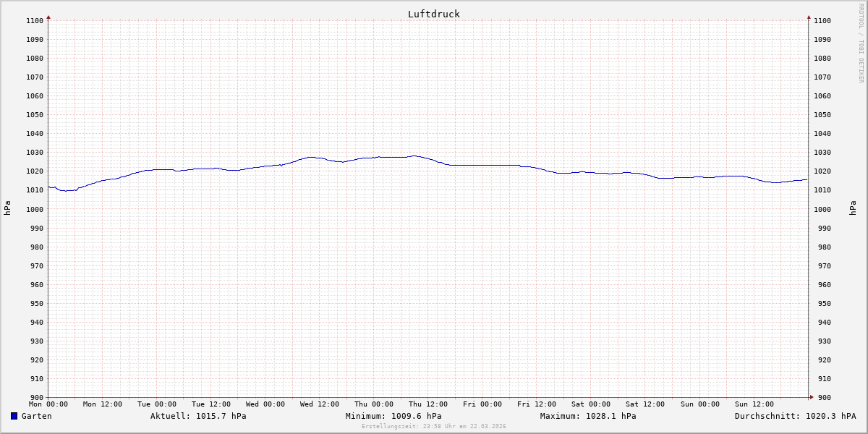The height and width of the screenshot is (434, 868).
Task: Click the Wed 12:00 time axis label
Action: 320,404
